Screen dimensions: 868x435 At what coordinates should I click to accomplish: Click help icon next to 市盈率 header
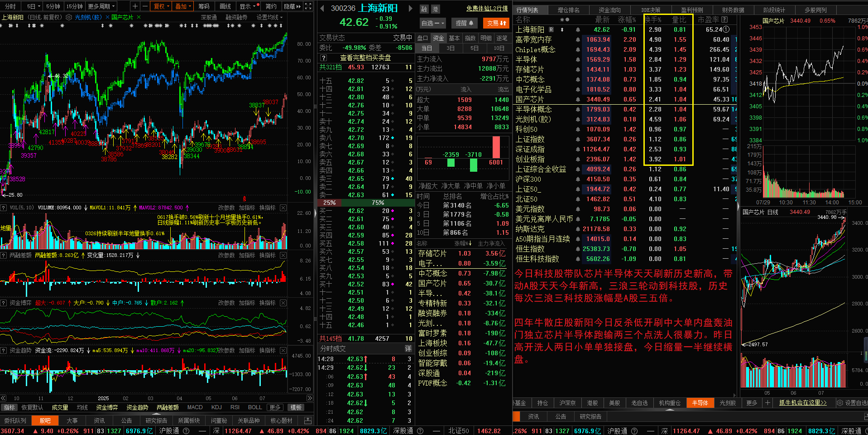[x=724, y=20]
